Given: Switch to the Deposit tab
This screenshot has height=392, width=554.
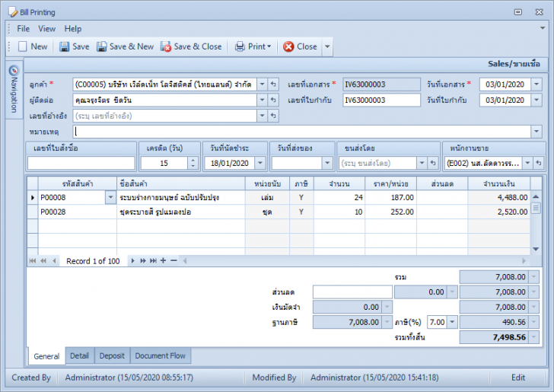Looking at the screenshot, I should tap(112, 355).
